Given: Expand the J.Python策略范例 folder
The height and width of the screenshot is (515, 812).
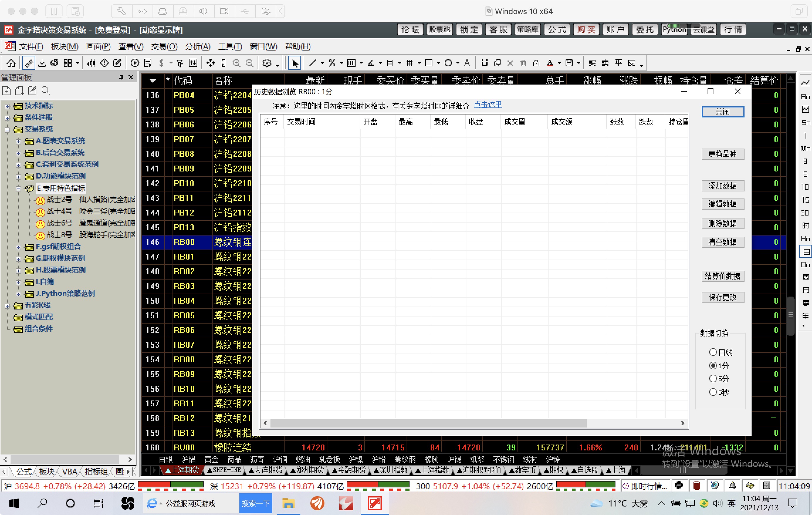Looking at the screenshot, I should pos(18,294).
